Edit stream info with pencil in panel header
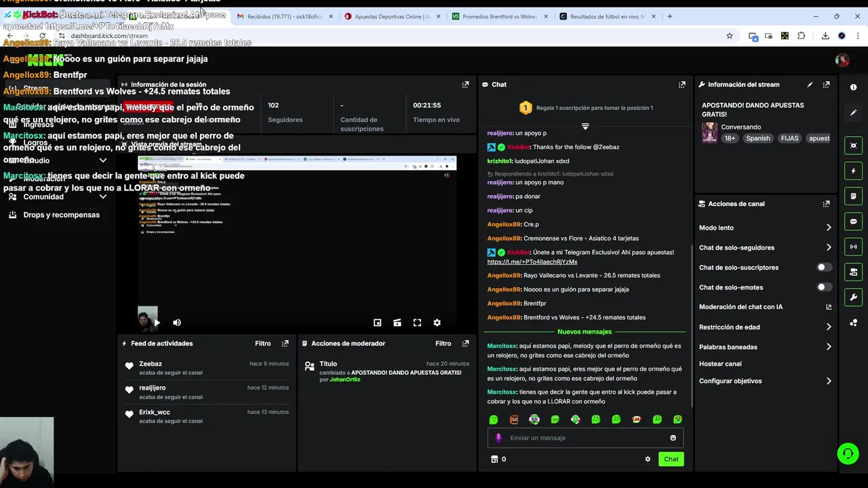The width and height of the screenshot is (868, 488). pos(810,85)
